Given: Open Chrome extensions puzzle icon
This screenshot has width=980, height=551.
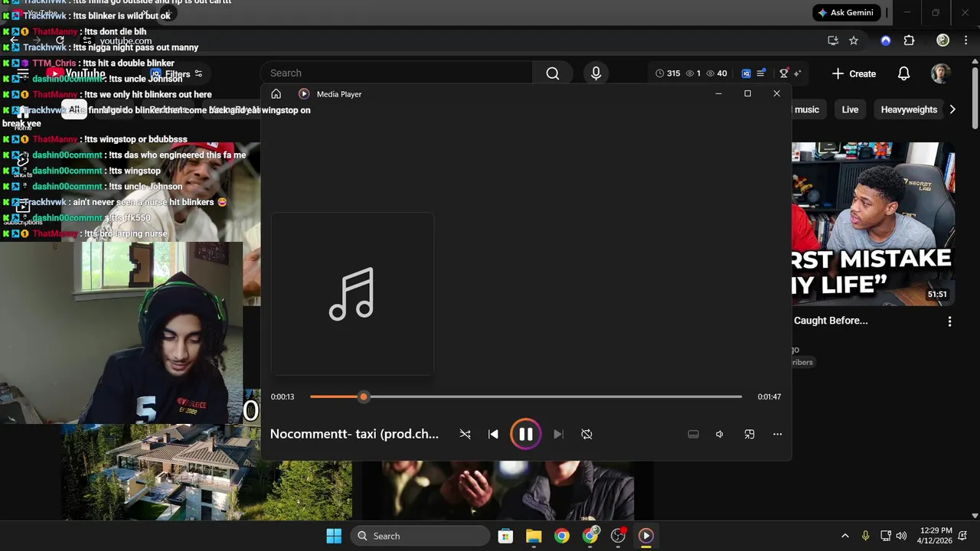Looking at the screenshot, I should (909, 41).
